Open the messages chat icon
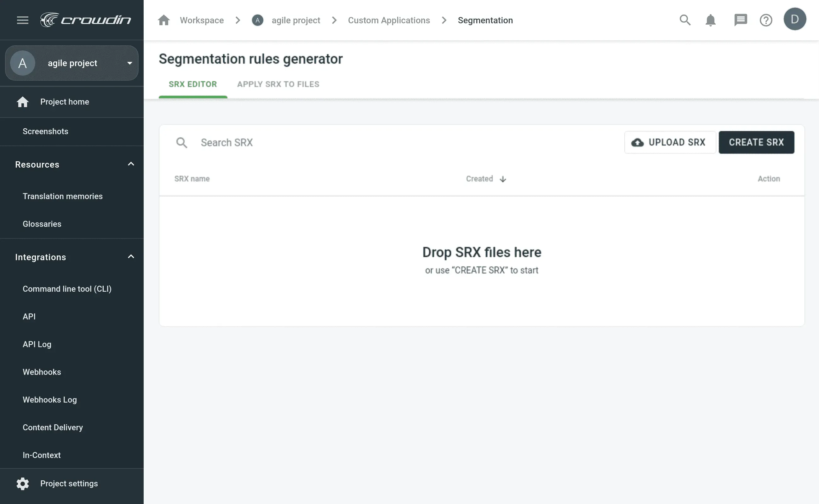 coord(741,20)
